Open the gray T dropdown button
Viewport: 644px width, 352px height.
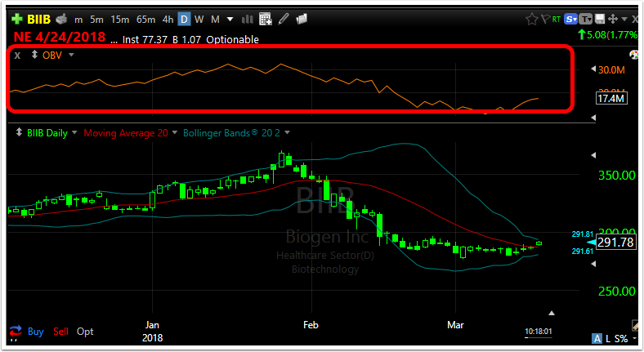(586, 19)
